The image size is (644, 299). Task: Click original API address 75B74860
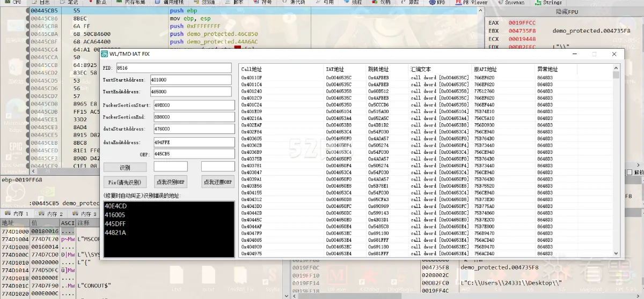click(484, 213)
